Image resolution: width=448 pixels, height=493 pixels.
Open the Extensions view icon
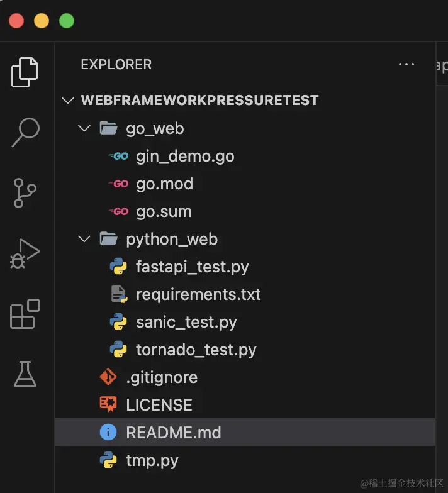click(x=25, y=314)
